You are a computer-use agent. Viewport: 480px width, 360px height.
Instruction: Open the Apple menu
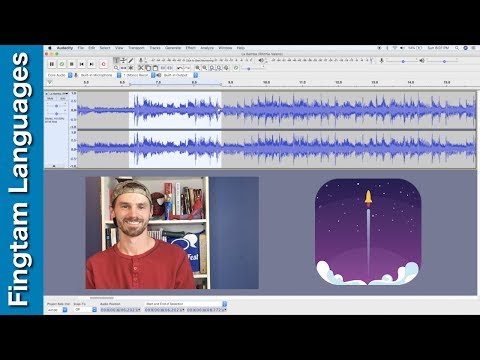click(50, 48)
